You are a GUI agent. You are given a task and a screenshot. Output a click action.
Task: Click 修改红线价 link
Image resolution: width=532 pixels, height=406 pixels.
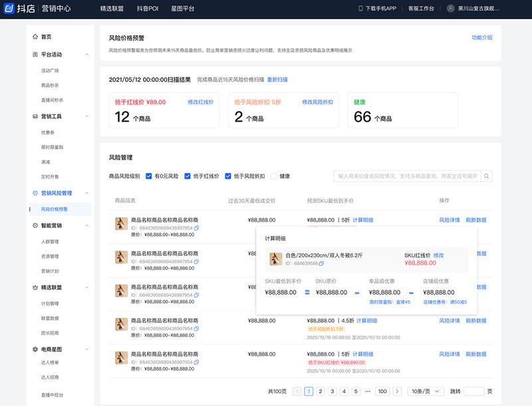click(x=200, y=102)
